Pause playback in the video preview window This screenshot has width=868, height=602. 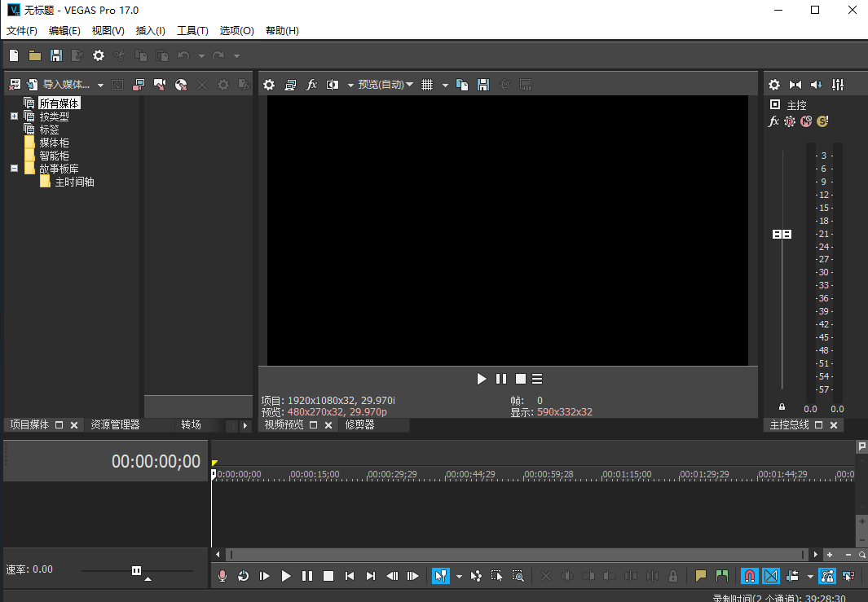501,379
